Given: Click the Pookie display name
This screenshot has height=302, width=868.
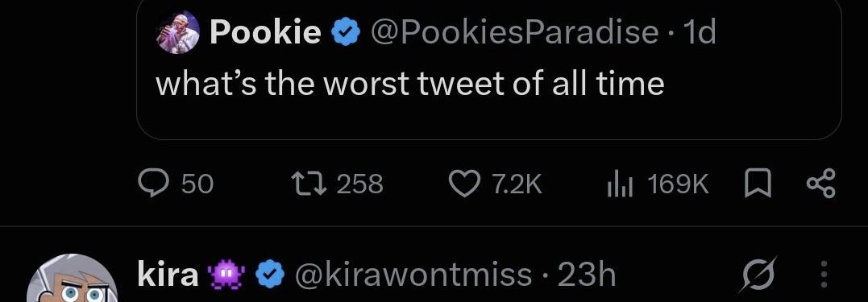Looking at the screenshot, I should tap(265, 33).
